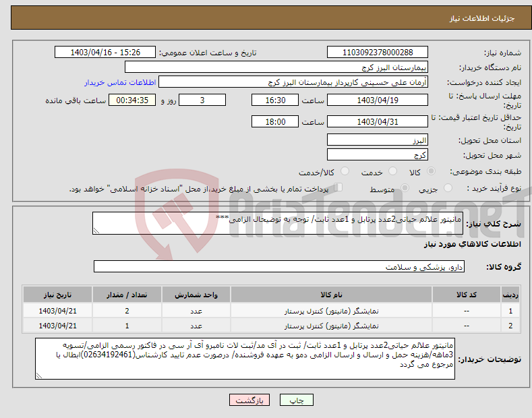Screen dimensions: 532x418
Task: Click the need date in row 2
Action: [x=58, y=326]
